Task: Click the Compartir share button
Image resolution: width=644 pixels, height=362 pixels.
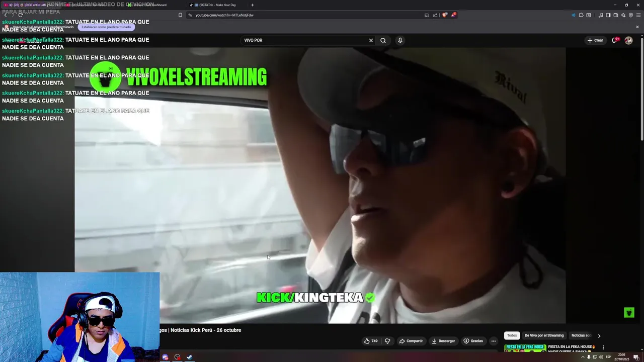Action: pos(411,341)
